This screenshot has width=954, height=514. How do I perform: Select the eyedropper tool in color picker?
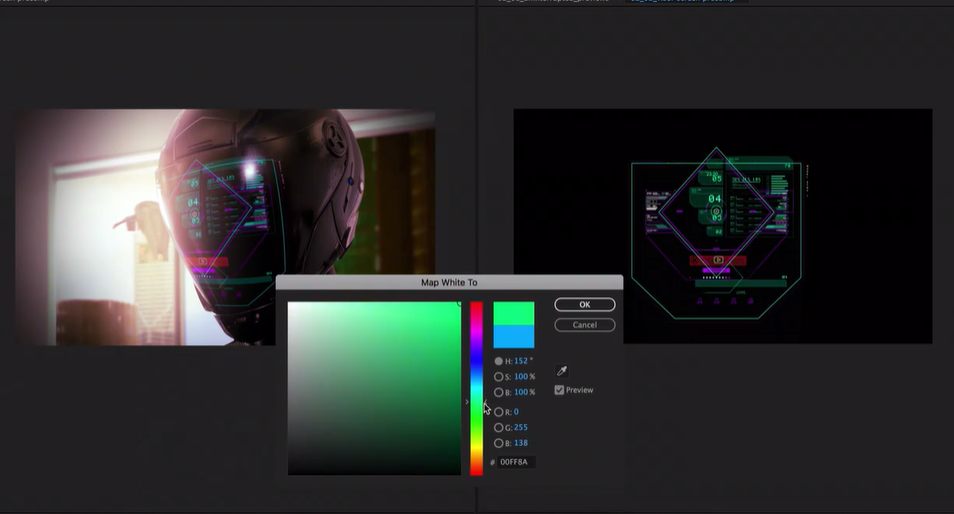tap(562, 371)
